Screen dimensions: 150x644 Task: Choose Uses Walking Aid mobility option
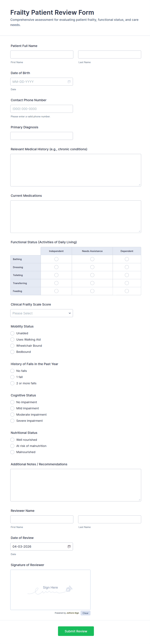12,339
